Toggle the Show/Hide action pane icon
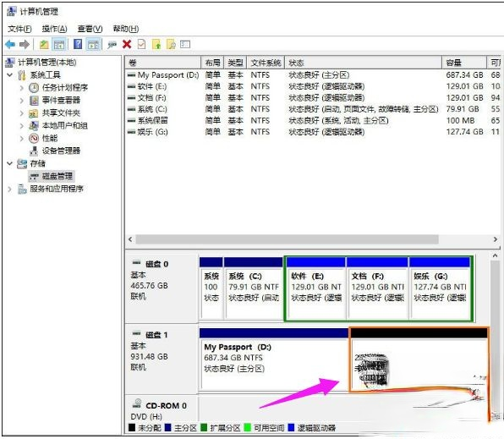Image resolution: width=504 pixels, height=439 pixels. point(94,44)
